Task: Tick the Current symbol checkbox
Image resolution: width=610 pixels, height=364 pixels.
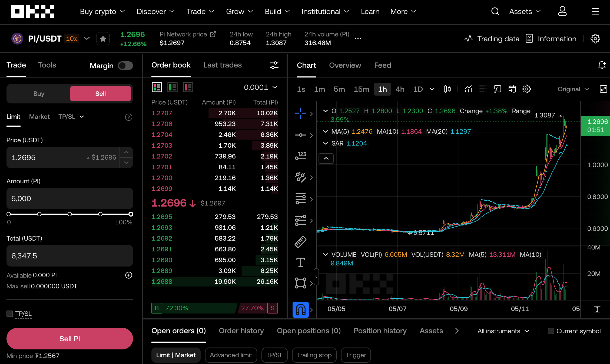Action: coord(551,331)
